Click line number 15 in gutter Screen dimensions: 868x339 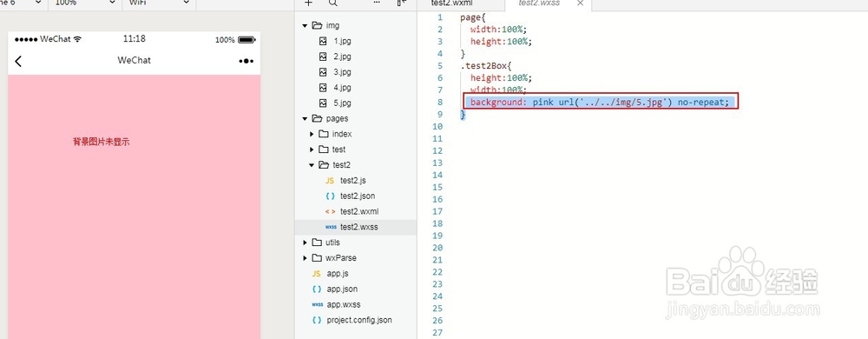click(x=437, y=187)
